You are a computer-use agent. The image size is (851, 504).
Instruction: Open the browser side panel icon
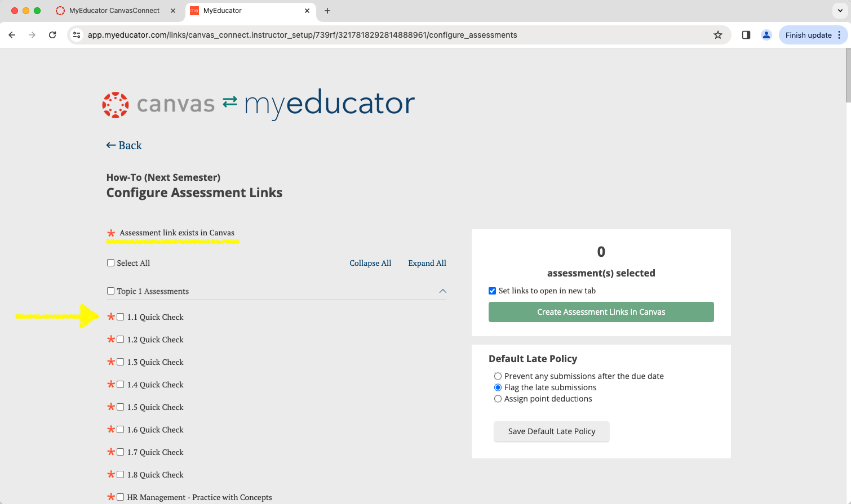746,35
